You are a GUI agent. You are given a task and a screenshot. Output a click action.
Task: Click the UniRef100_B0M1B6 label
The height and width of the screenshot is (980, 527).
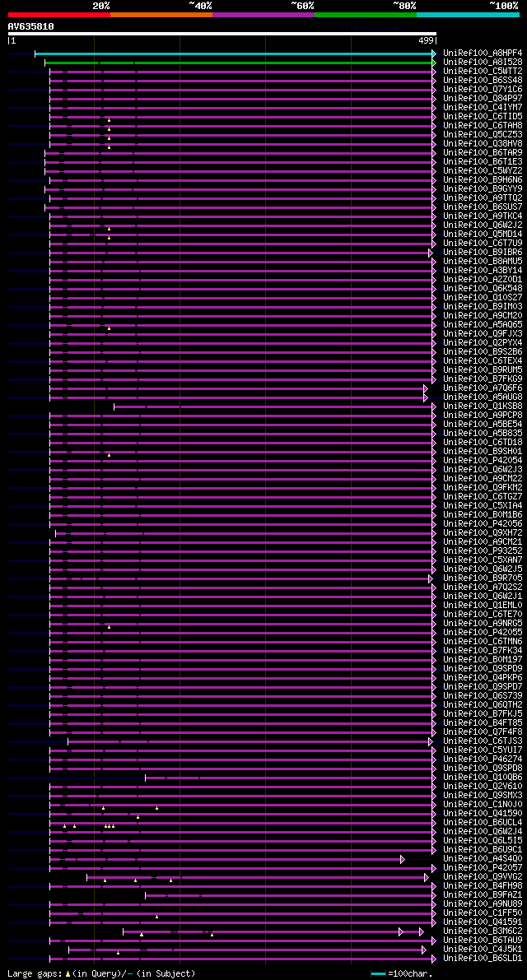(x=483, y=515)
